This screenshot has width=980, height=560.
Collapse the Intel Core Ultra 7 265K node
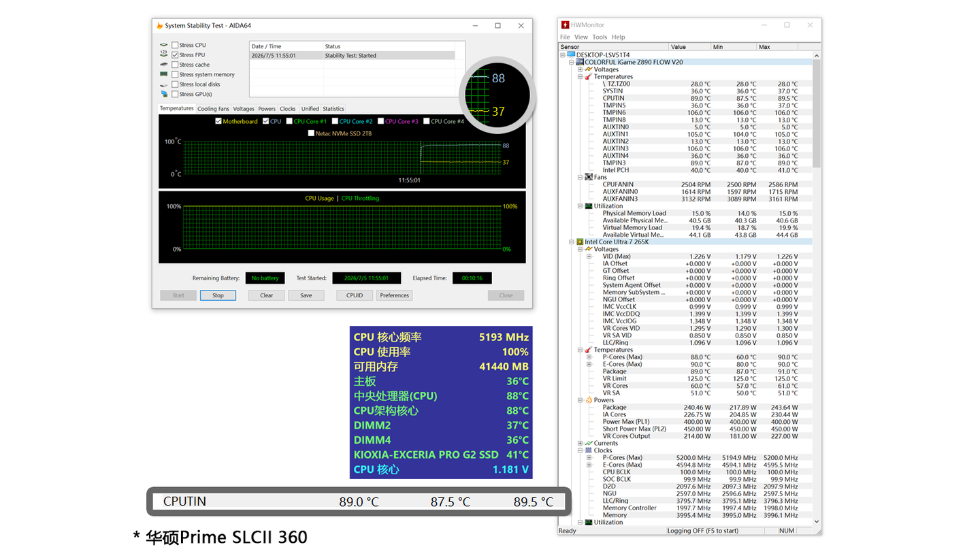[x=571, y=242]
